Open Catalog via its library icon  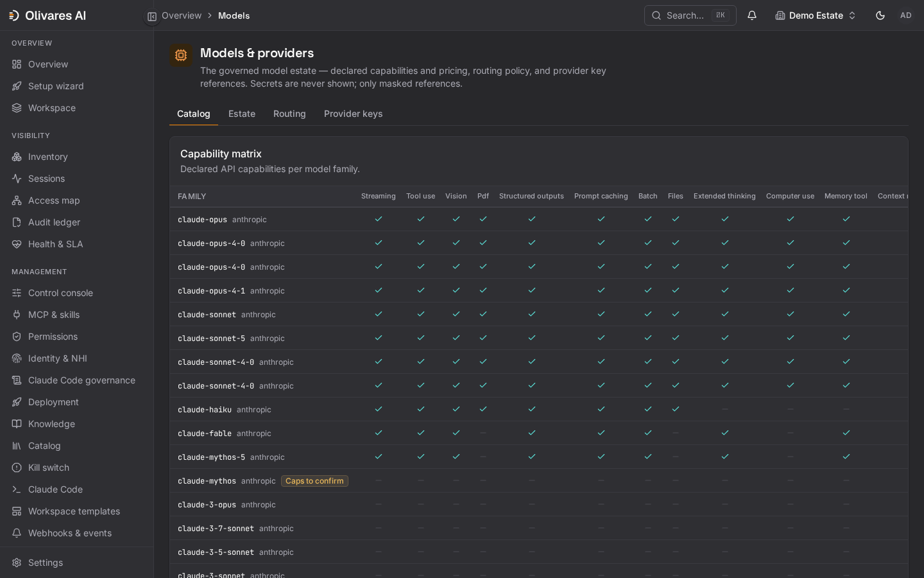tap(17, 446)
